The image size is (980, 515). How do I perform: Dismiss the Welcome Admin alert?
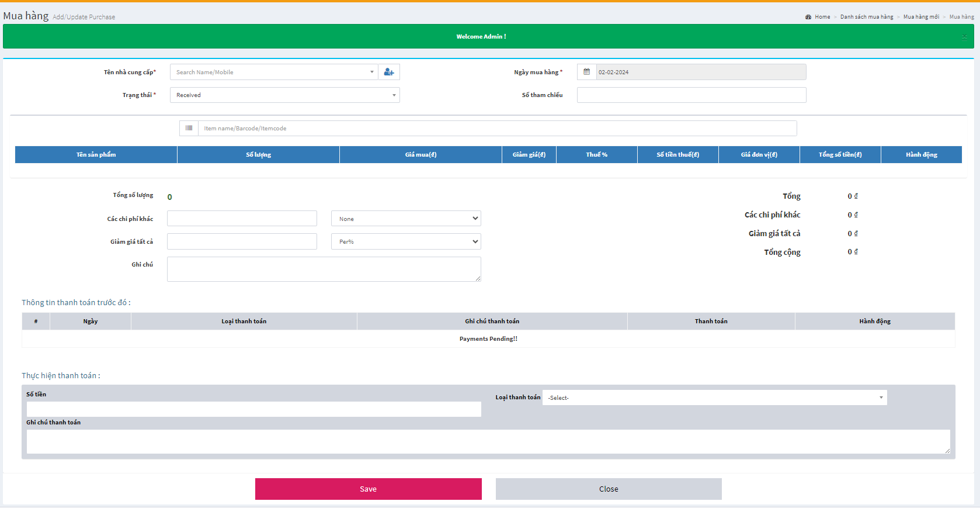[964, 36]
